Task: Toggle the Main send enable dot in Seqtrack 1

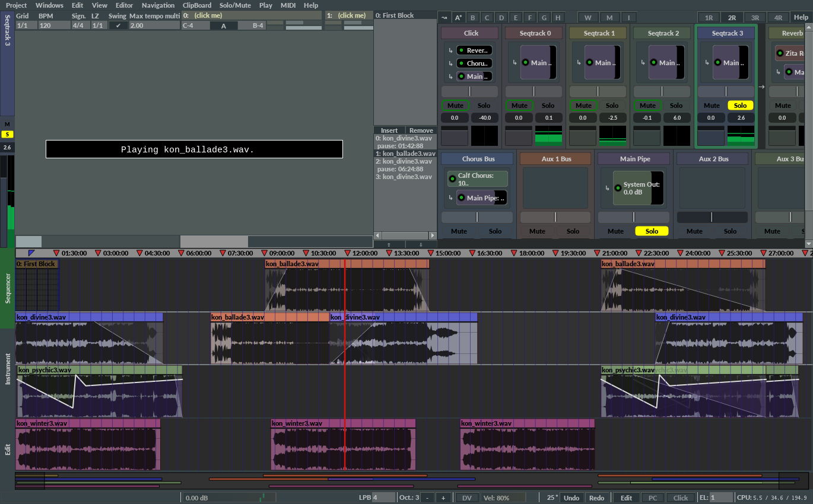Action: [x=589, y=62]
